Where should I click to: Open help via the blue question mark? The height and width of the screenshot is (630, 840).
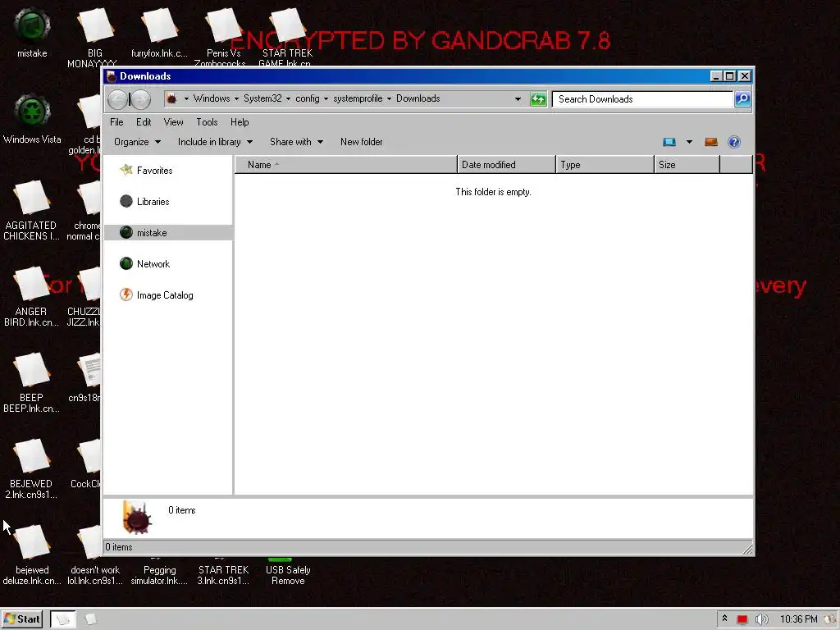[734, 142]
